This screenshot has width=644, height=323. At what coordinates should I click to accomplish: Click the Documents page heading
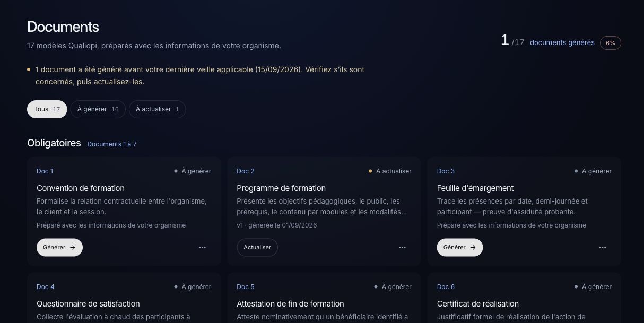pyautogui.click(x=63, y=27)
